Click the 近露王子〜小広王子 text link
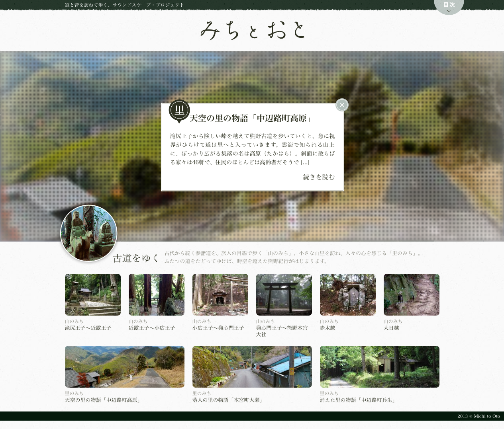Image resolution: width=504 pixels, height=429 pixels. pos(152,328)
